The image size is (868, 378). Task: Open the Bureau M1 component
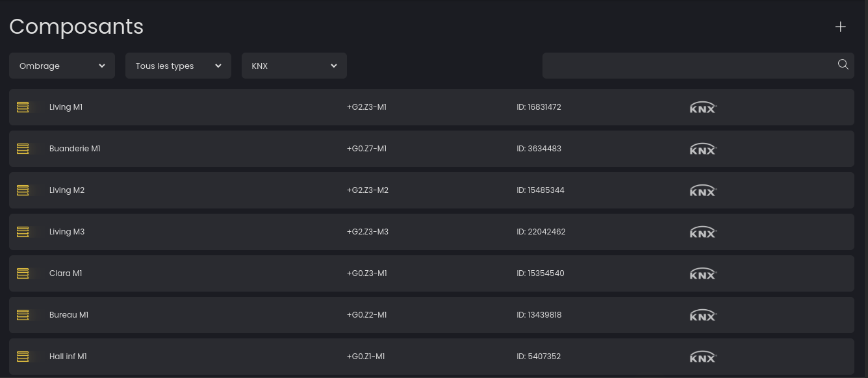point(68,315)
